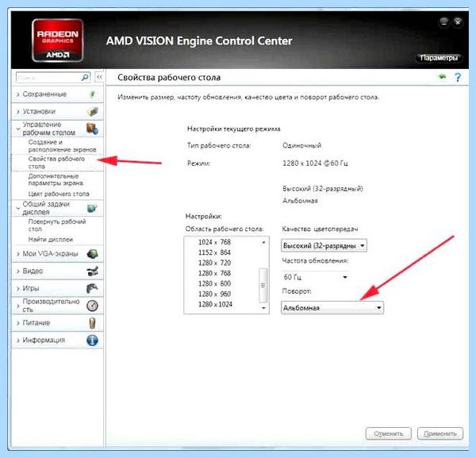Open Дополнительные параметры экрана
Viewport: 476px width, 458px height.
point(56,179)
